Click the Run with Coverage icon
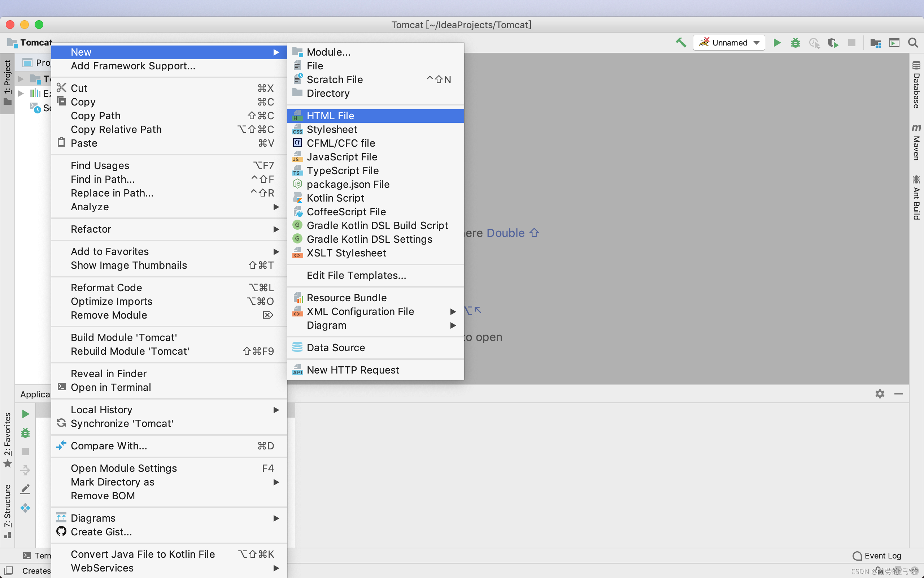Viewport: 924px width, 578px height. click(x=833, y=42)
